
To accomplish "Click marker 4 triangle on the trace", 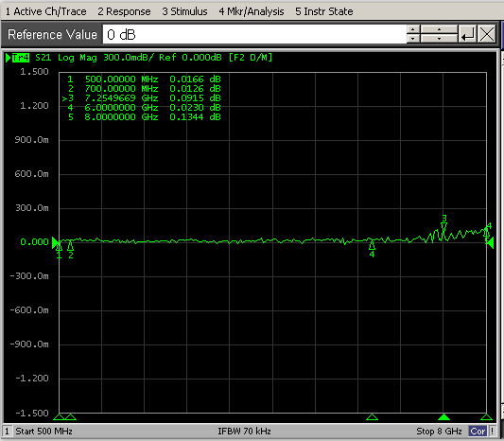I will 372,245.
